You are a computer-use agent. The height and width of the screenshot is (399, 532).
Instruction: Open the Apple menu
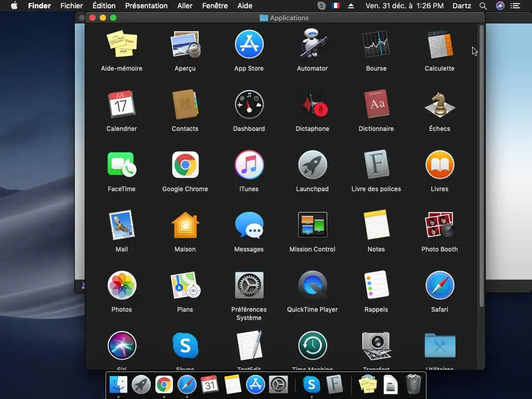click(14, 6)
